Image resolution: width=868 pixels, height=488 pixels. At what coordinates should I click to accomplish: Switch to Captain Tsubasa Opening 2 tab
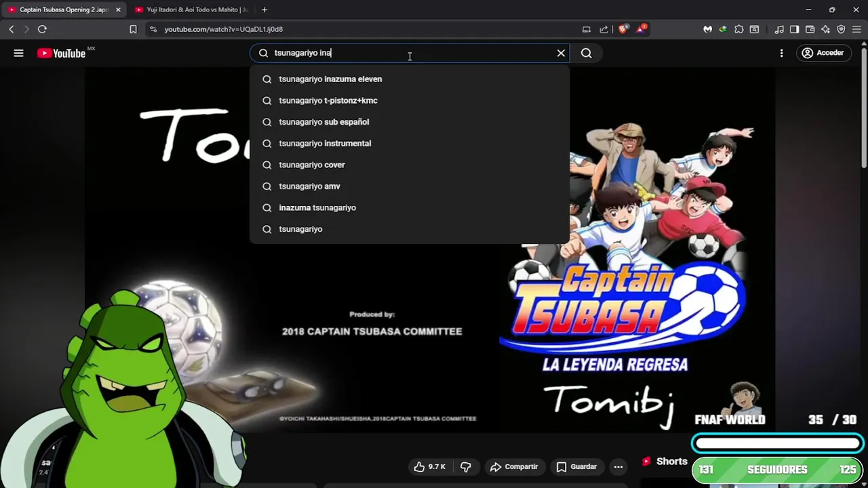[64, 9]
